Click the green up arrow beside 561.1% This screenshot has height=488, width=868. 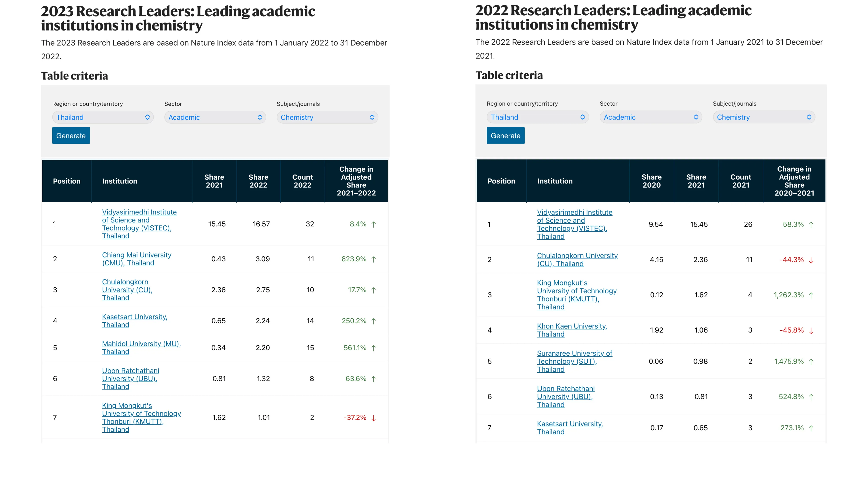373,348
